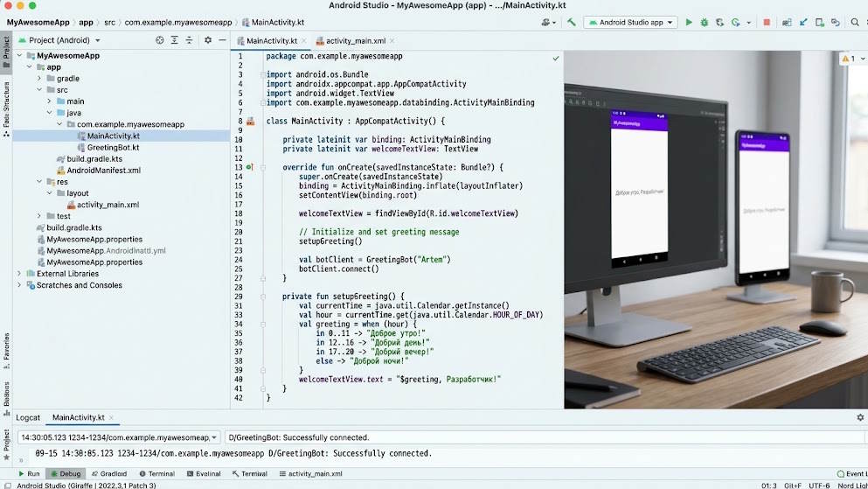Open the Favorites side panel
The image size is (868, 489).
coord(6,351)
